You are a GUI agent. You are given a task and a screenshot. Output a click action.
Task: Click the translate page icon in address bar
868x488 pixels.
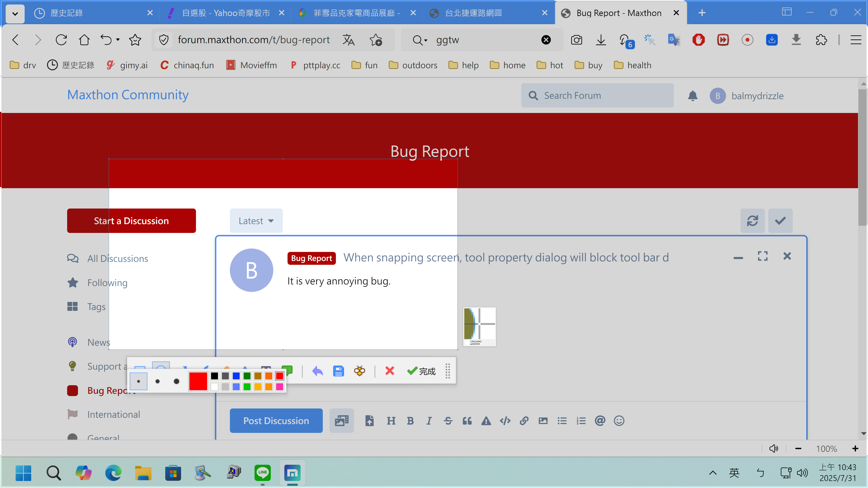pyautogui.click(x=348, y=40)
